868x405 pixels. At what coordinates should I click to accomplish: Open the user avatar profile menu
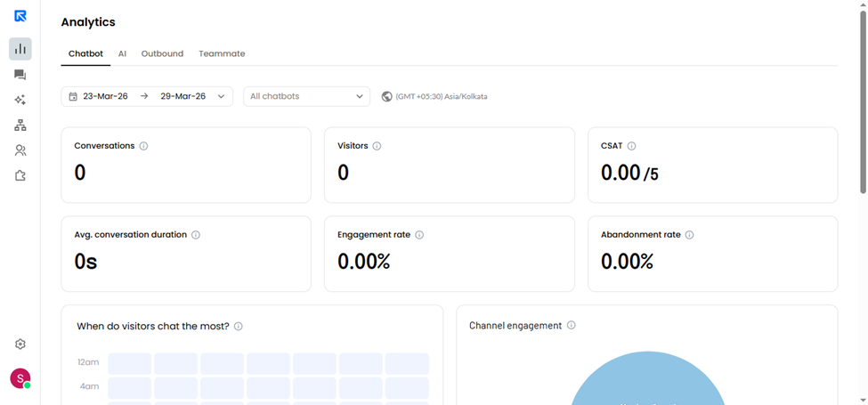coord(20,378)
